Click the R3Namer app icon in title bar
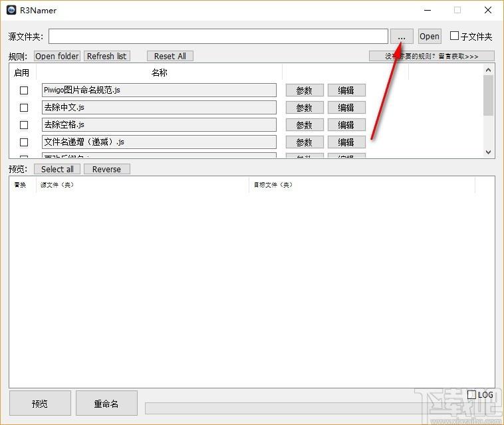504x425 pixels. pos(11,10)
